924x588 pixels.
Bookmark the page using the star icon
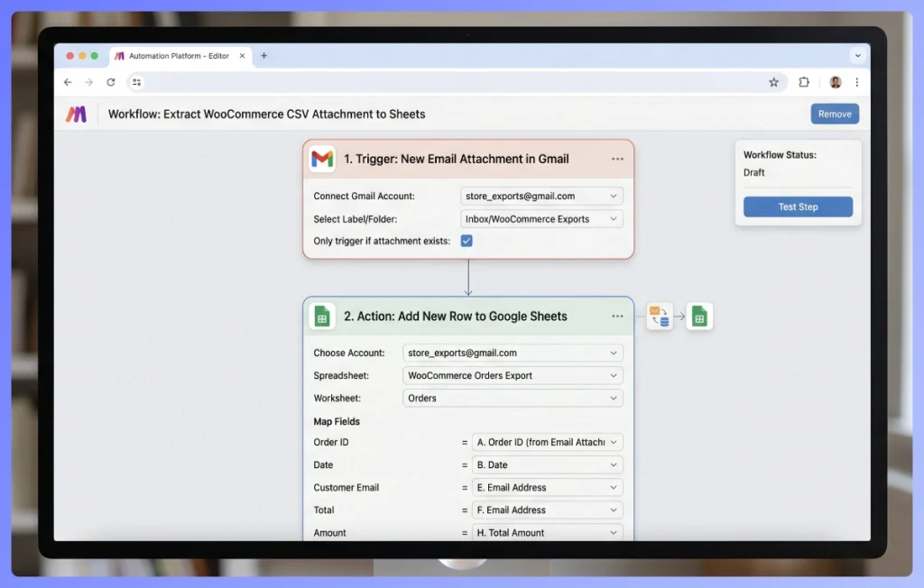[x=774, y=82]
